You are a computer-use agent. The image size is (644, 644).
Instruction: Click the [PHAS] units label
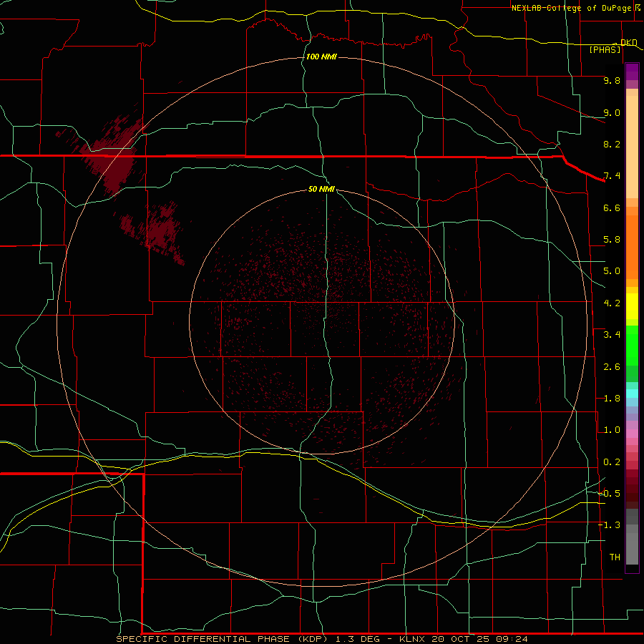605,49
